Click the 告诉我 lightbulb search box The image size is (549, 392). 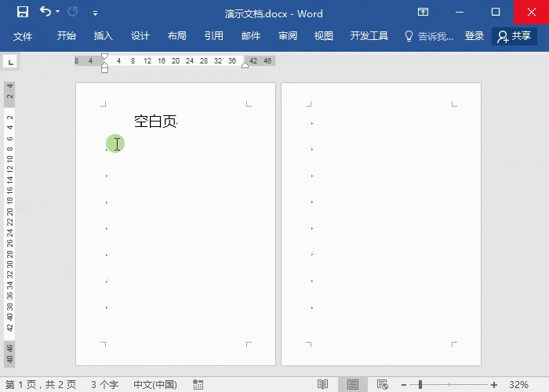tap(428, 36)
